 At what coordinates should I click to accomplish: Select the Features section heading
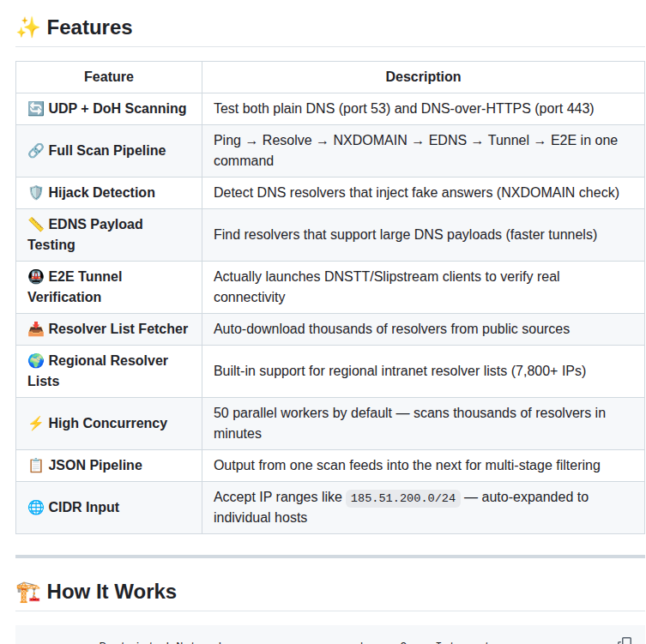[89, 27]
